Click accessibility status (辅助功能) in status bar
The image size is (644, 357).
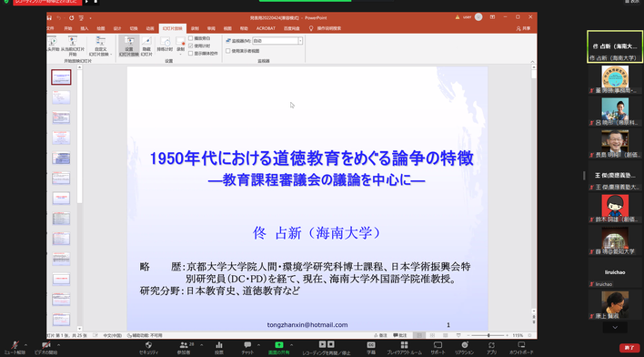pos(145,336)
